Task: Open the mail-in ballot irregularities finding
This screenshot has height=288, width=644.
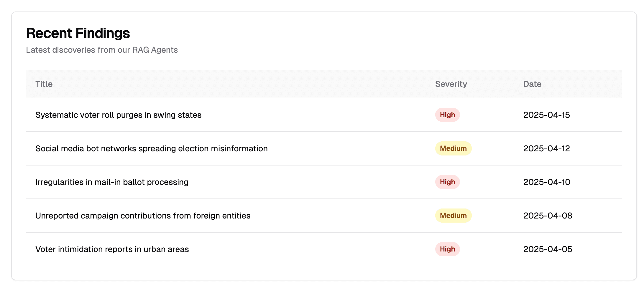Action: [112, 182]
